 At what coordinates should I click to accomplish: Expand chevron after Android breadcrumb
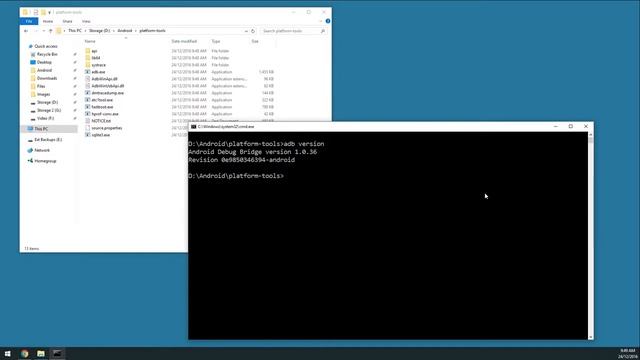(x=136, y=31)
